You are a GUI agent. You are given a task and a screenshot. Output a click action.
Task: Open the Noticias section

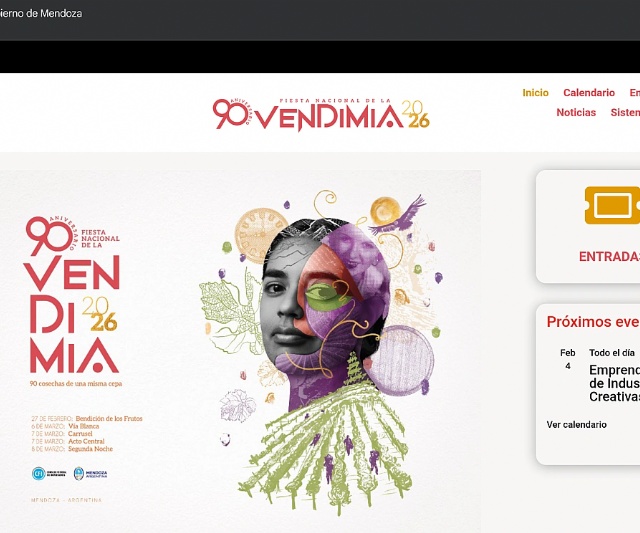coord(576,112)
